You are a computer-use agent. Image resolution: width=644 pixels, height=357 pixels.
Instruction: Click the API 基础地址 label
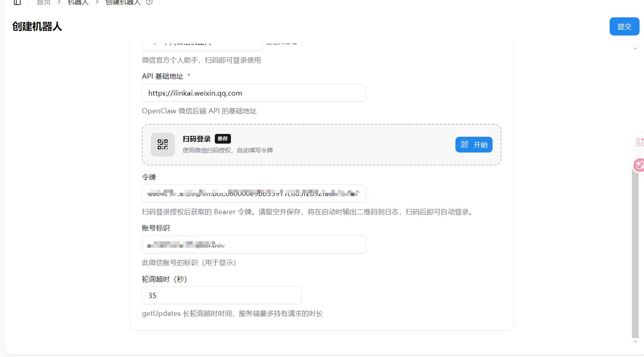pyautogui.click(x=163, y=76)
